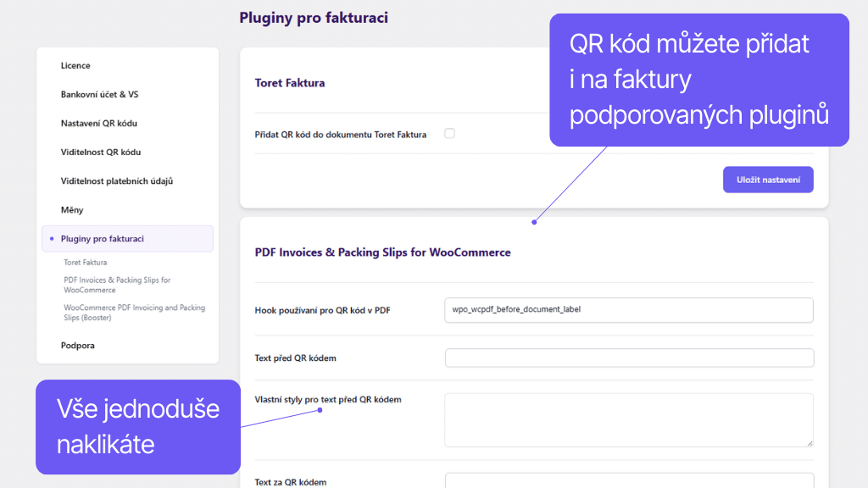
Task: Click the bullet next to Pluginy pro fakturaci
Action: coord(51,238)
